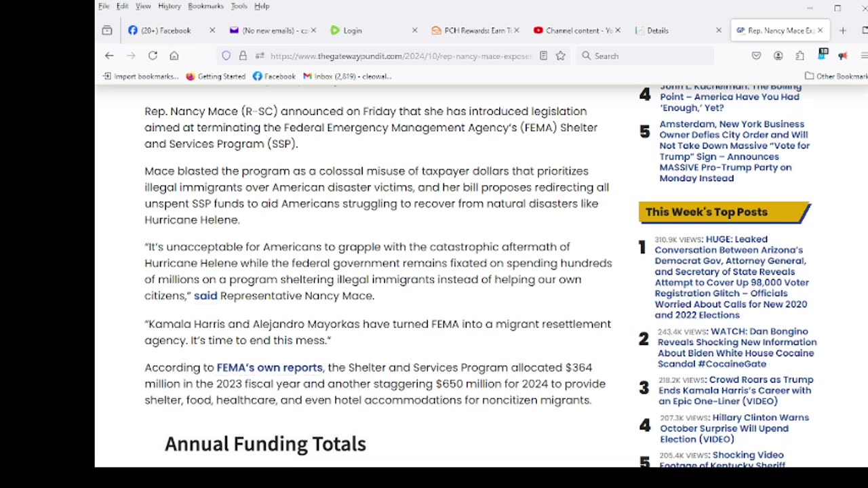Click 'Annual Funding Totals' heading

pyautogui.click(x=265, y=444)
